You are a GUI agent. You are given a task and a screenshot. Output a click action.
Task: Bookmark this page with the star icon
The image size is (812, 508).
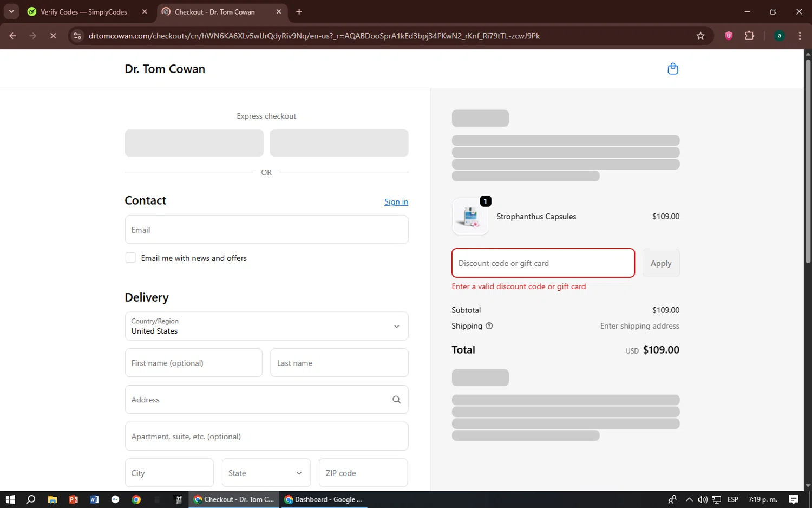tap(700, 36)
